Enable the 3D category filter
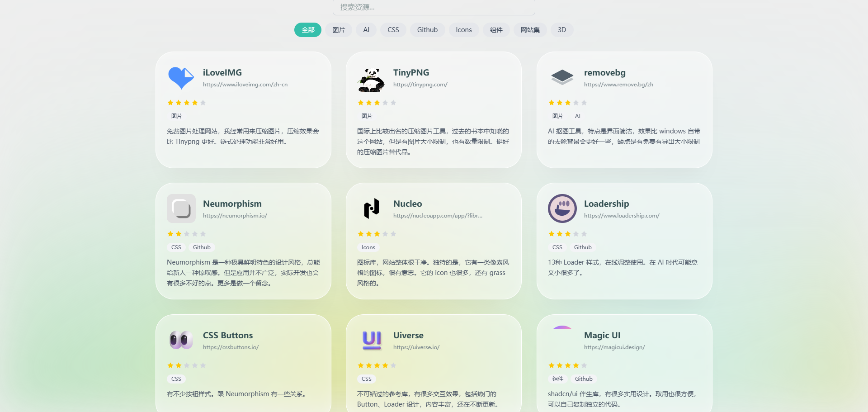This screenshot has width=868, height=412. point(562,29)
